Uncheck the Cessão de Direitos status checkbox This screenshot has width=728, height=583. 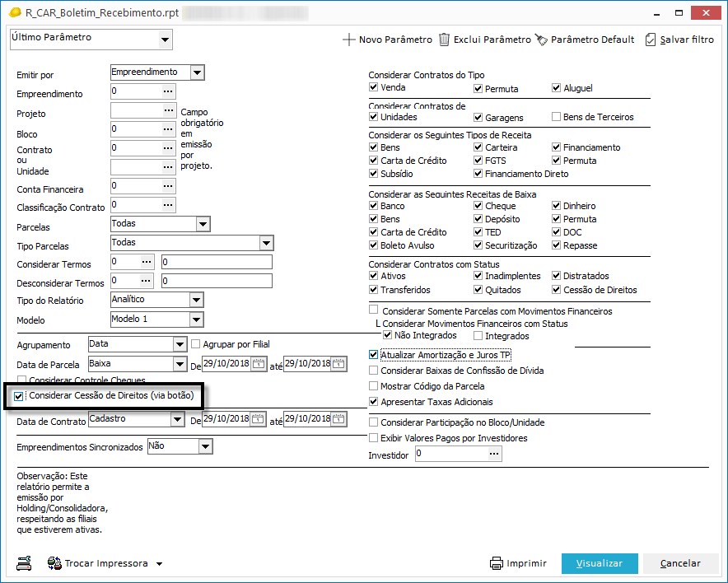point(556,290)
